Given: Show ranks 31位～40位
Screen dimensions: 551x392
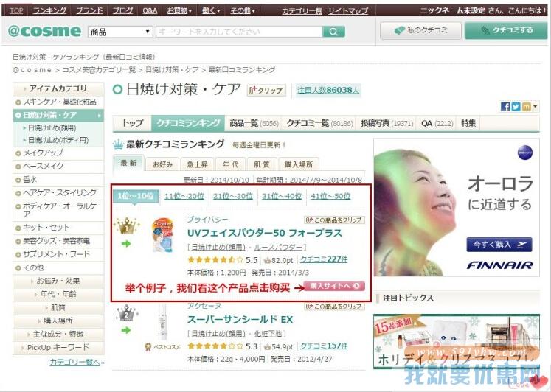Looking at the screenshot, I should tap(282, 196).
